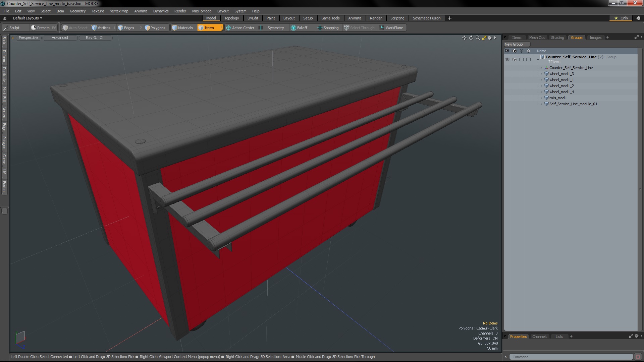Switch to the UVEdit layout tab
This screenshot has width=644, height=362.
[x=253, y=18]
